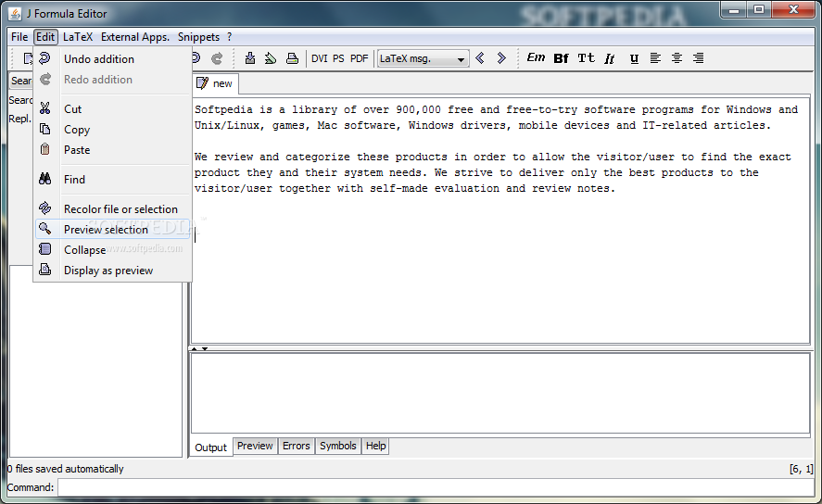The width and height of the screenshot is (822, 504).
Task: Choose Undo addition from Edit menu
Action: point(113,58)
